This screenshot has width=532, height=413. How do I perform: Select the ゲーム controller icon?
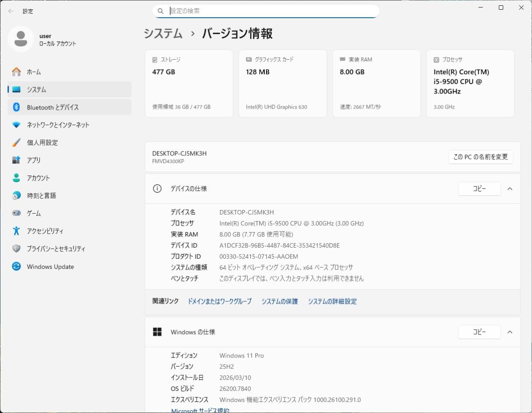pos(16,213)
